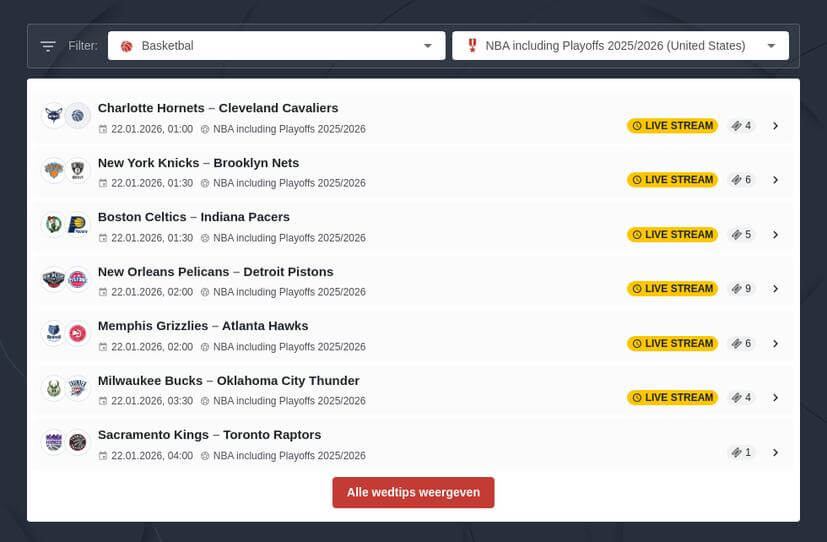Expand Bucks – Thunder row chevron arrow
This screenshot has width=827, height=542.
click(775, 398)
